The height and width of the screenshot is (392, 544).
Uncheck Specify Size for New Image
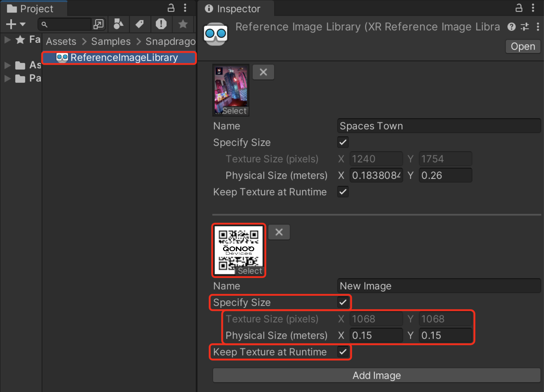(x=343, y=302)
